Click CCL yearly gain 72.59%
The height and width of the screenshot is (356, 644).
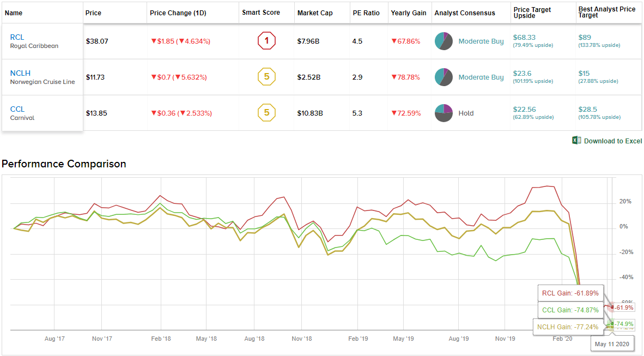[406, 113]
